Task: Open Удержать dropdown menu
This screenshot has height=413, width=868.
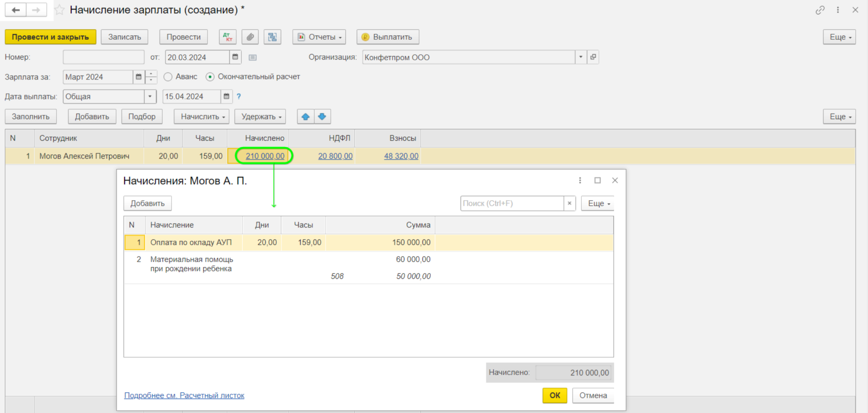Action: pyautogui.click(x=260, y=117)
